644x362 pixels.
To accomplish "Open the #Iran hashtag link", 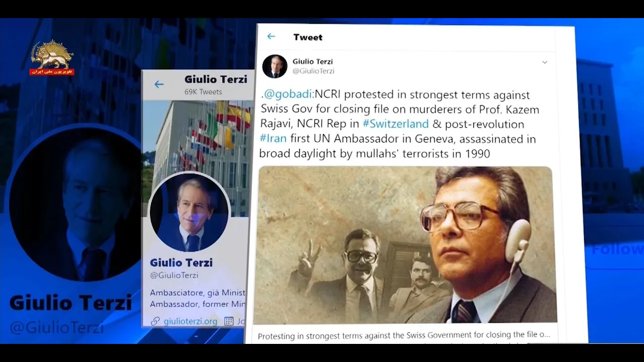I will coord(273,139).
